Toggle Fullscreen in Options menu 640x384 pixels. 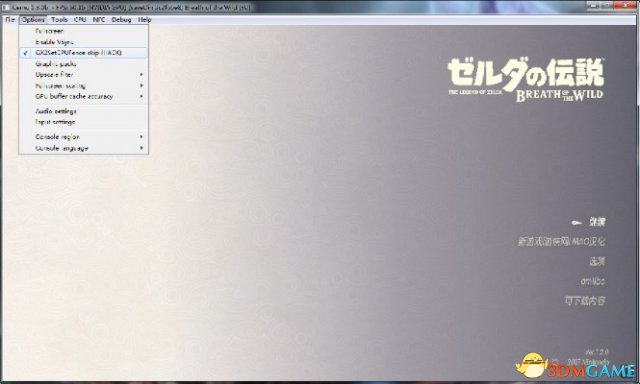[83, 31]
